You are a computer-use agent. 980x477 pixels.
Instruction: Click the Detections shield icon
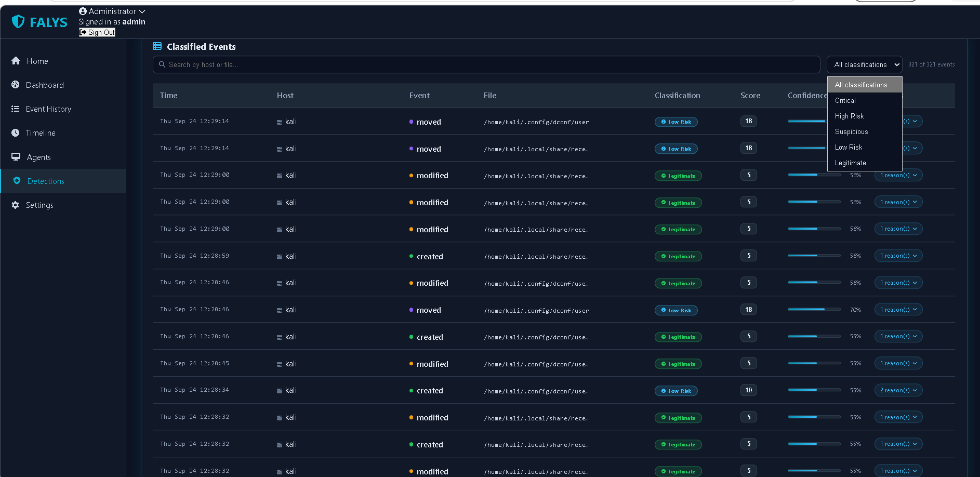point(17,181)
